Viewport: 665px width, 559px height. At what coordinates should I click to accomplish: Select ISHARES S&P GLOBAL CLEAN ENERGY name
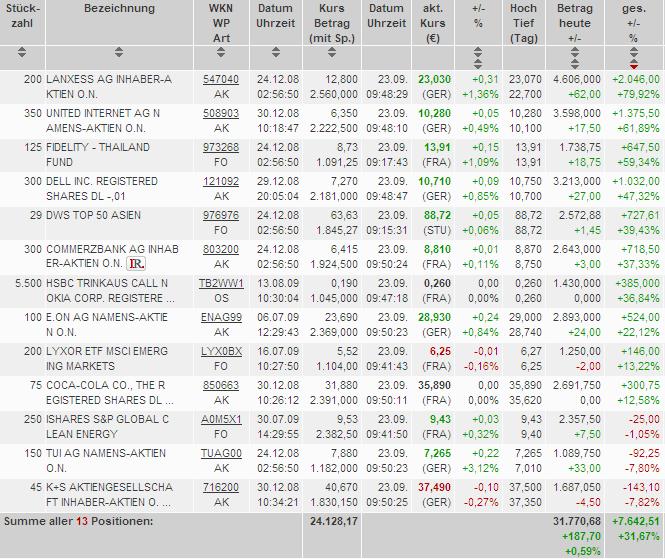(x=107, y=426)
